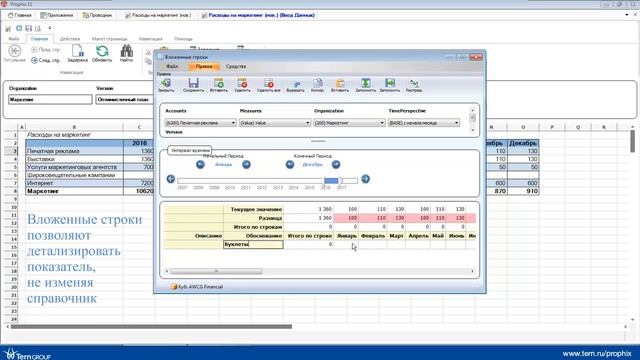Click the Услуги маркетинговых агентств cell
This screenshot has height=360, width=640.
point(74,167)
